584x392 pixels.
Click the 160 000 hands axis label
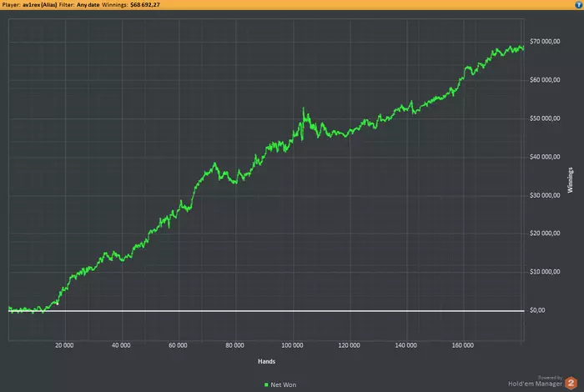click(x=462, y=345)
